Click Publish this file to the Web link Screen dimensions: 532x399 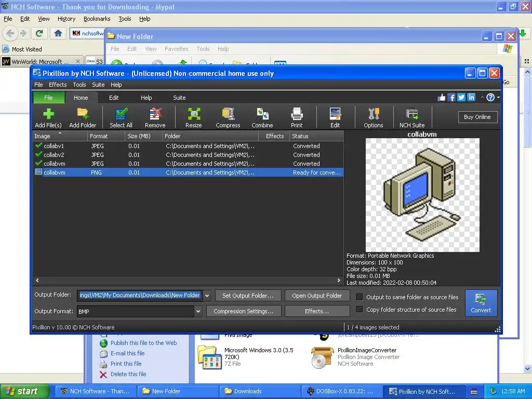tap(143, 343)
